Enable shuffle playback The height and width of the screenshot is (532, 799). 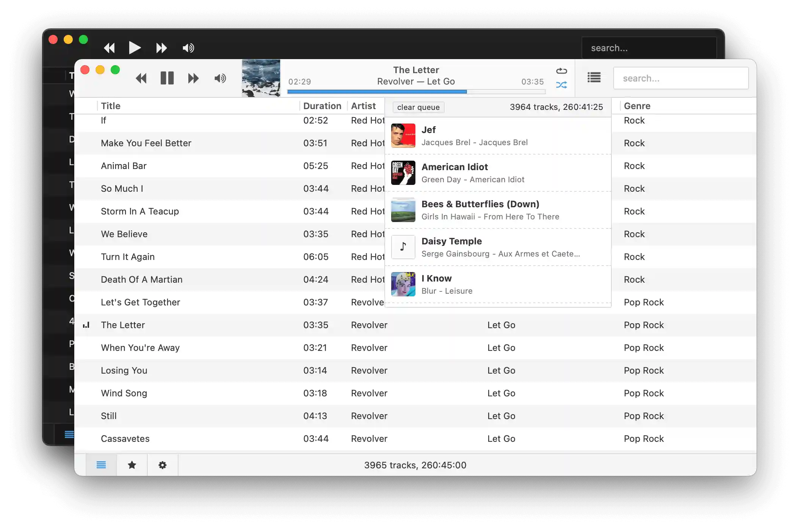tap(561, 85)
